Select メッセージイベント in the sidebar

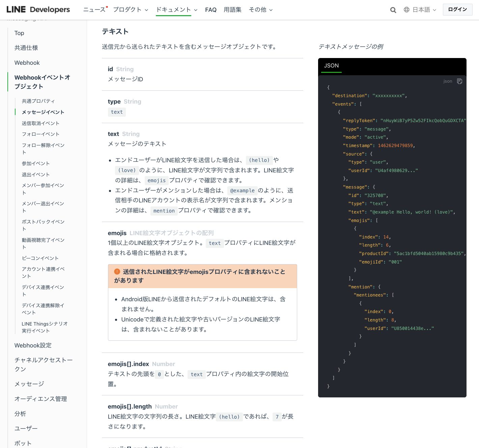(43, 112)
